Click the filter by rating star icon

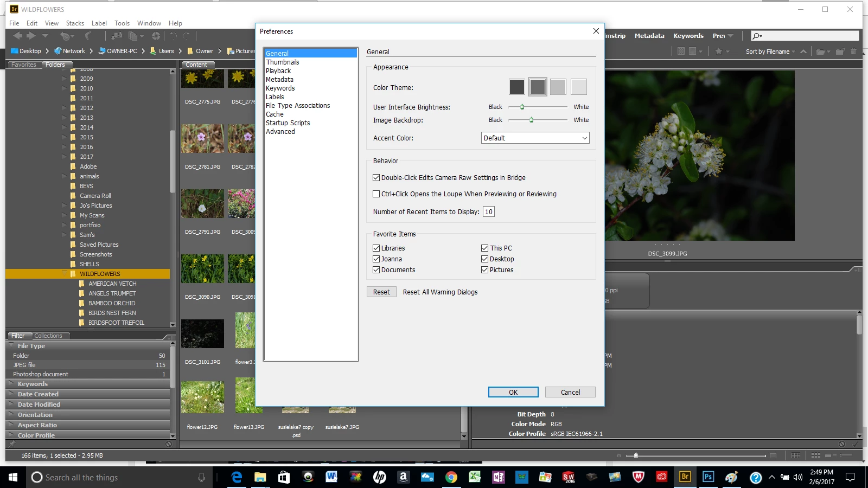point(719,51)
